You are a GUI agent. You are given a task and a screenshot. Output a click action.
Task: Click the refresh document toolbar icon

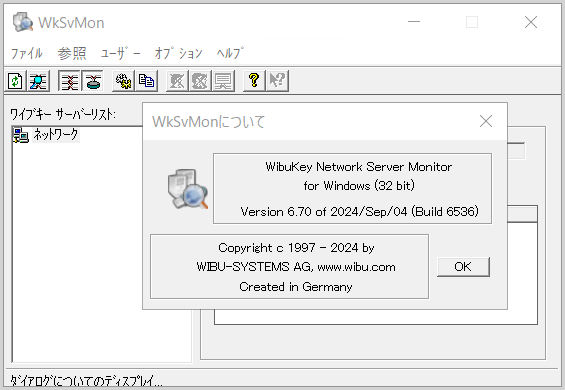[15, 81]
